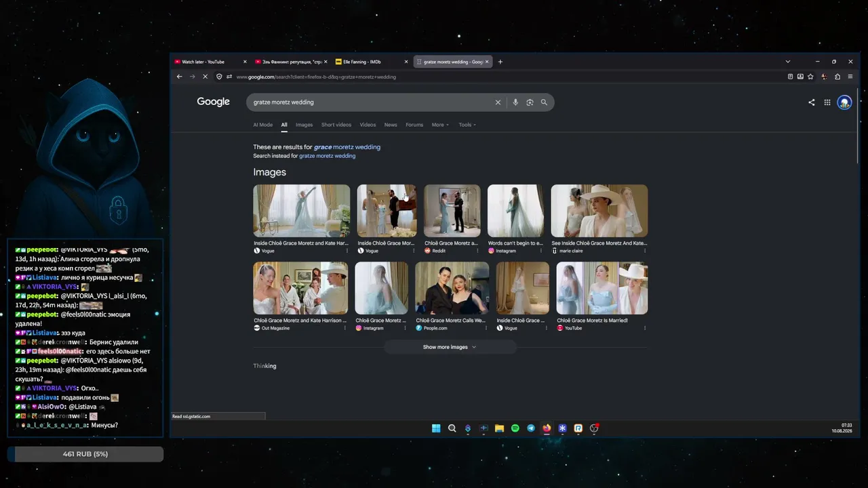Open 'Chloë Grace Moretz Is Married!' result title
The image size is (868, 488).
593,321
